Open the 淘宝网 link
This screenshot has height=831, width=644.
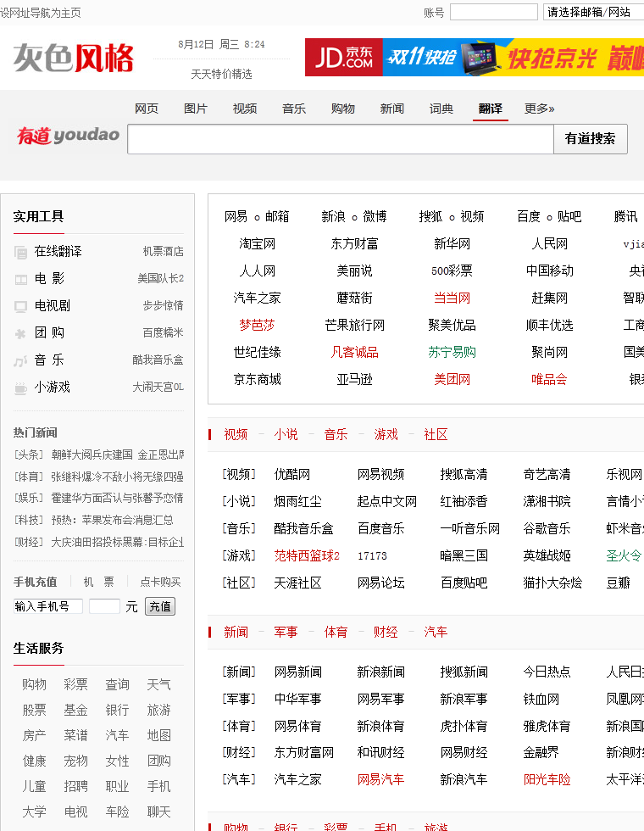tap(258, 244)
